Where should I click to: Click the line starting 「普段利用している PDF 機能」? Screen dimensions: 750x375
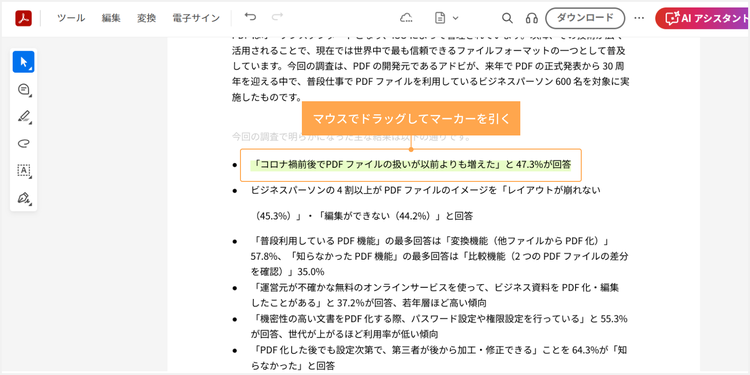tap(432, 240)
